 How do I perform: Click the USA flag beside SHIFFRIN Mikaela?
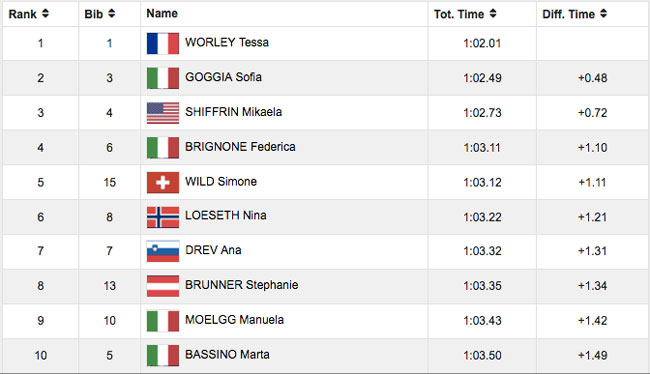pos(163,113)
